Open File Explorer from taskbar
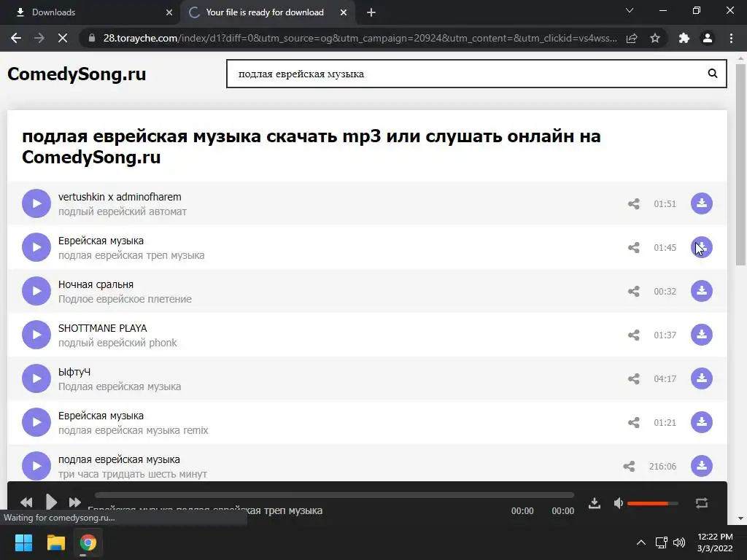Viewport: 747px width, 560px height. 55,542
